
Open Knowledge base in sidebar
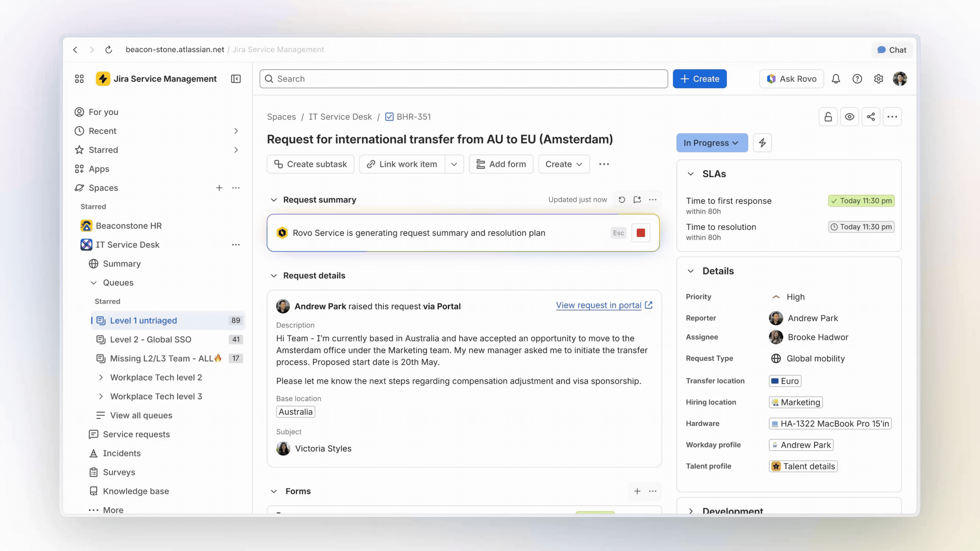[136, 491]
